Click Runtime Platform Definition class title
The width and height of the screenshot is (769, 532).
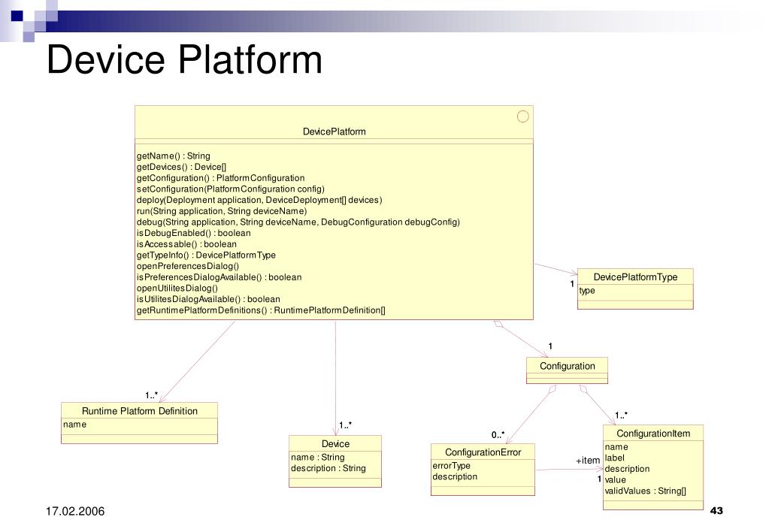pyautogui.click(x=139, y=411)
